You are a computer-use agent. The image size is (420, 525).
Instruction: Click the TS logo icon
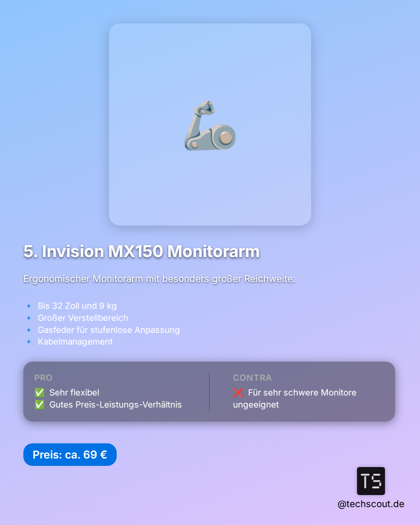[371, 481]
